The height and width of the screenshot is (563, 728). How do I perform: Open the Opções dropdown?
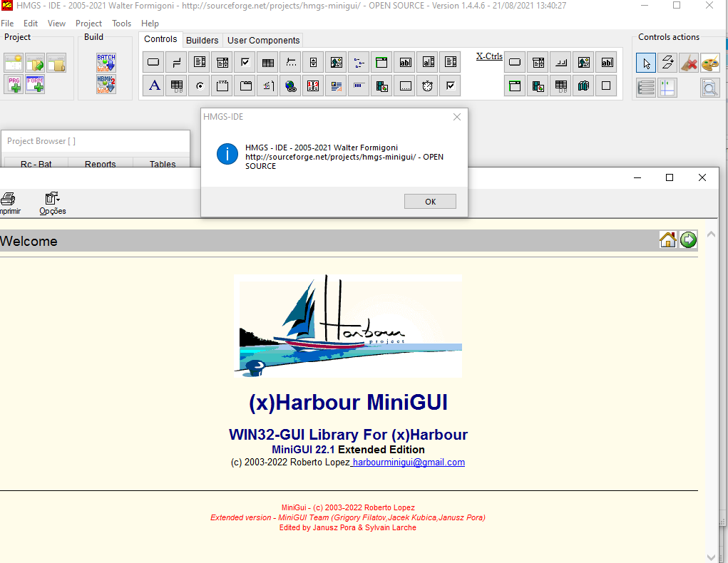coord(52,203)
